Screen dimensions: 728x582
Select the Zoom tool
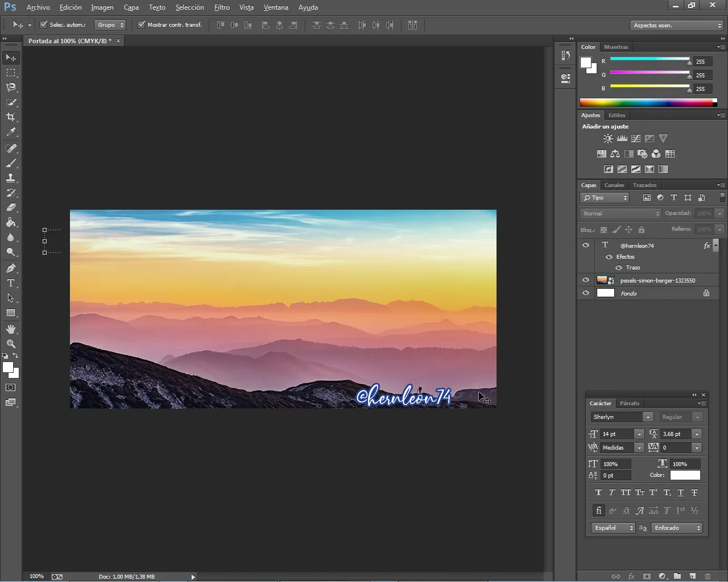(x=11, y=344)
